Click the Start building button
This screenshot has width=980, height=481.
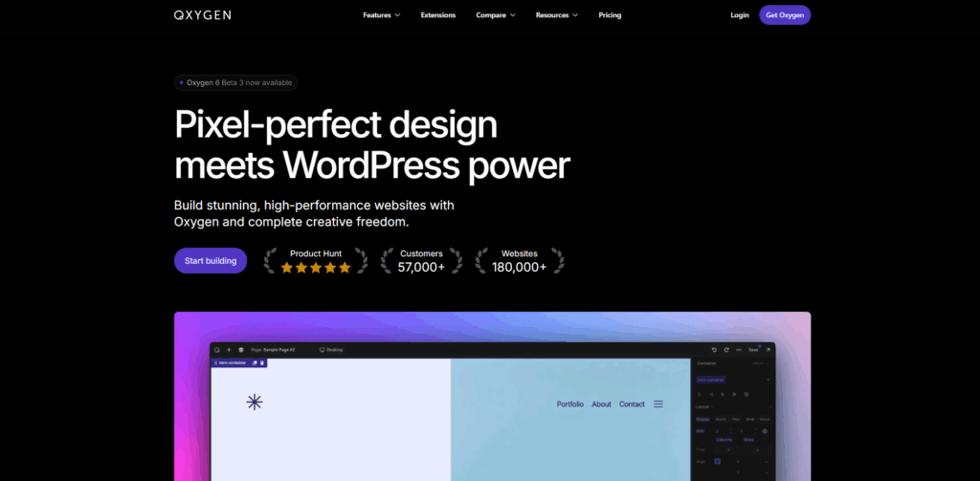(x=211, y=260)
